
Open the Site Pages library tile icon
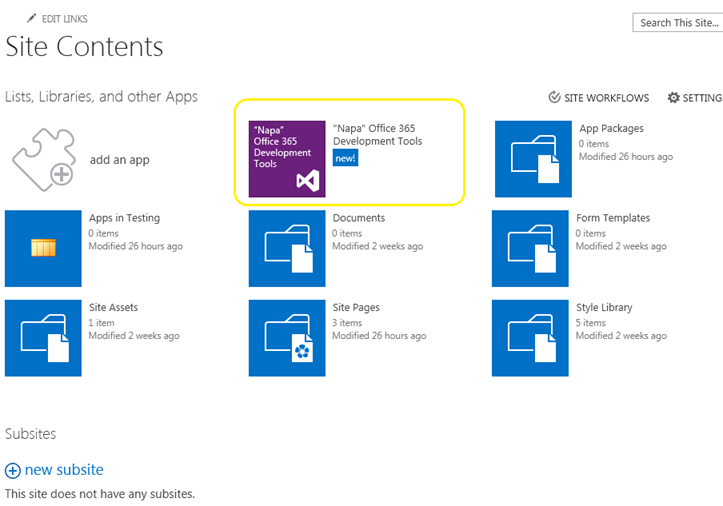click(x=287, y=338)
